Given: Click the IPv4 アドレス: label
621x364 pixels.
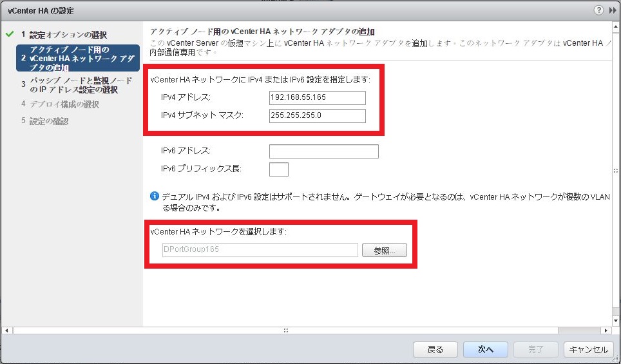Looking at the screenshot, I should tap(186, 97).
